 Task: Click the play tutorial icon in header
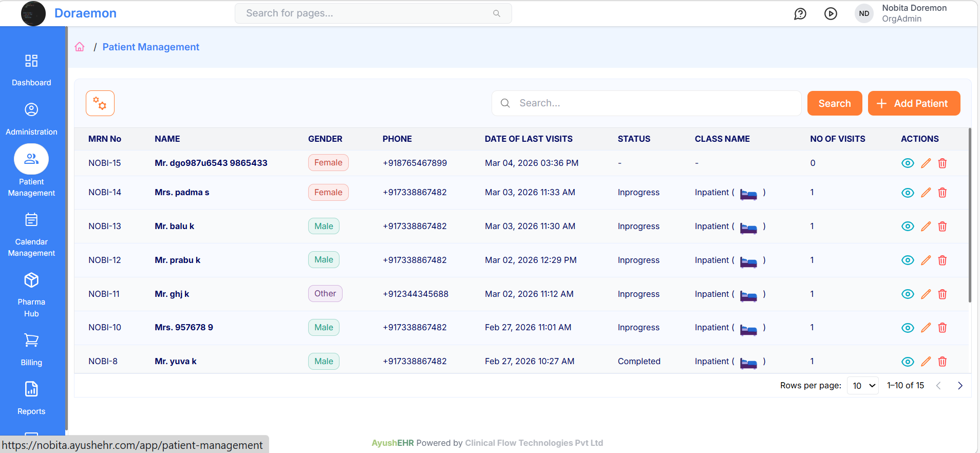[x=831, y=14]
